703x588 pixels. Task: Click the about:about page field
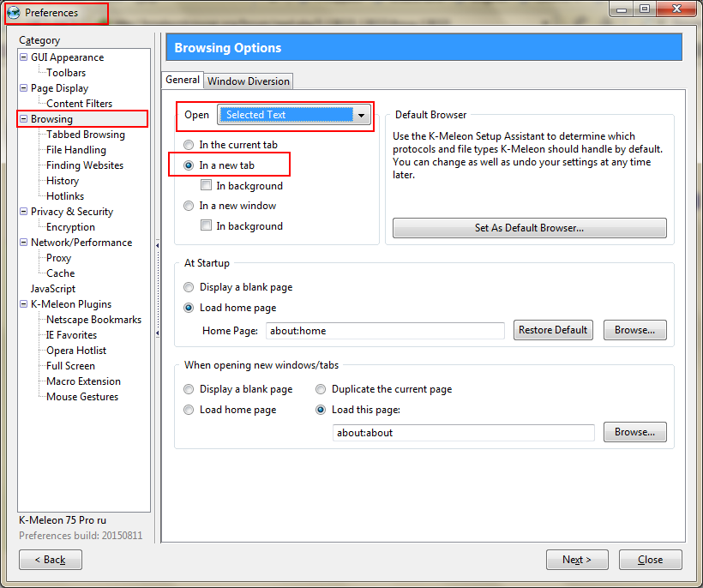click(x=464, y=433)
